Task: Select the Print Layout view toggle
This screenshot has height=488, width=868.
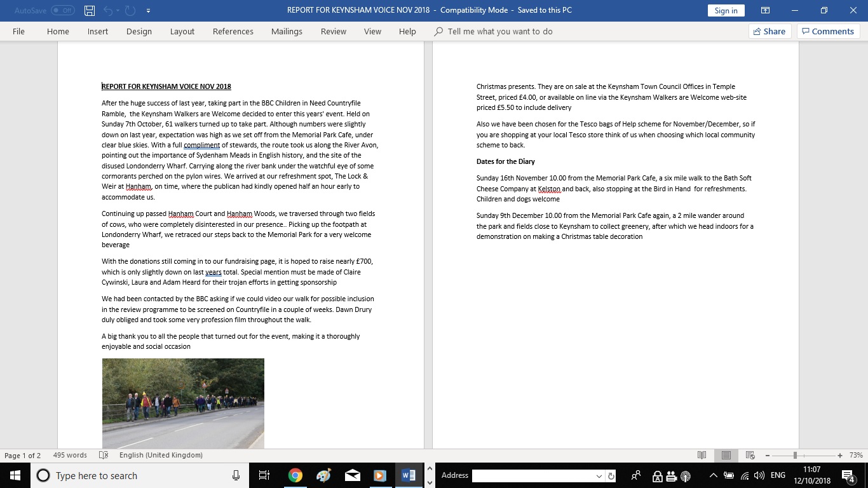Action: coord(726,455)
